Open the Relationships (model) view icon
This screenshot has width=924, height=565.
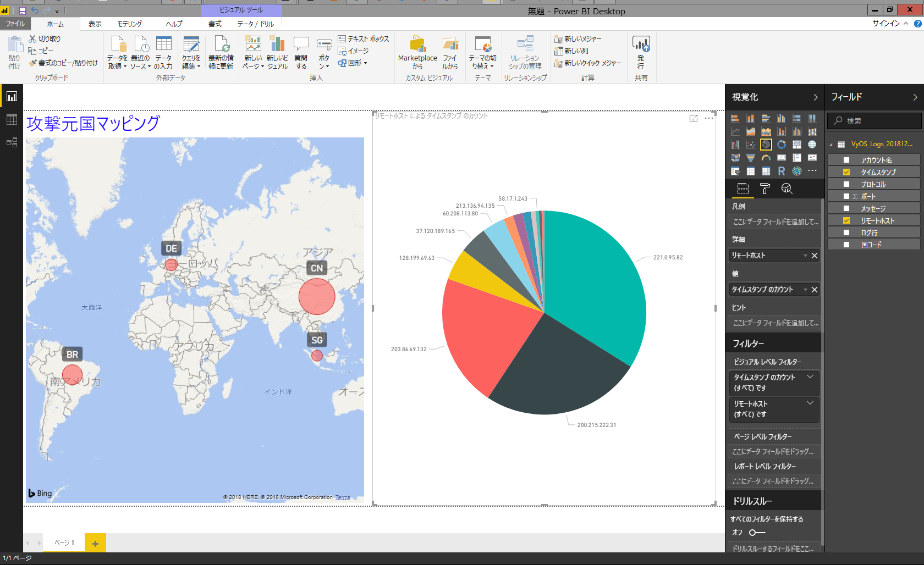click(12, 143)
